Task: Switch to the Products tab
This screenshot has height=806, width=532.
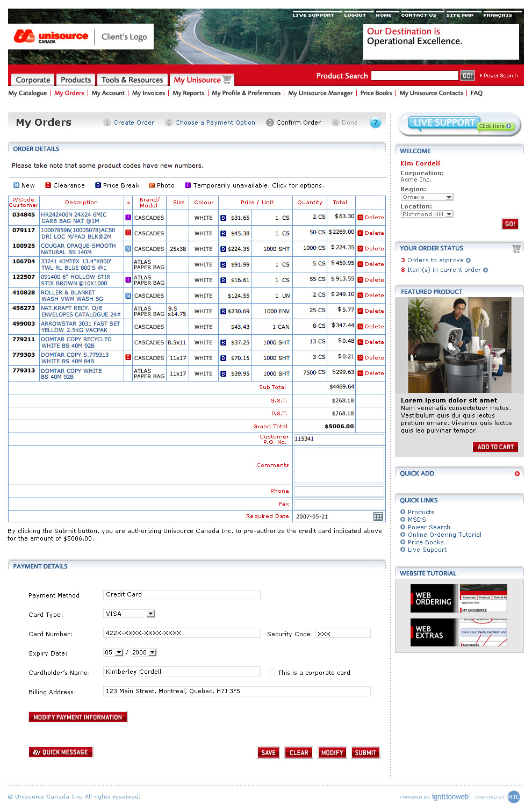Action: click(x=76, y=80)
